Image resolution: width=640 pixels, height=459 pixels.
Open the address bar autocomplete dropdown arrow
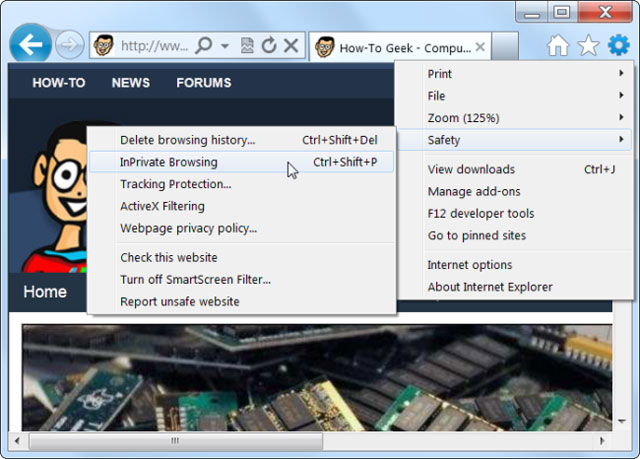225,46
